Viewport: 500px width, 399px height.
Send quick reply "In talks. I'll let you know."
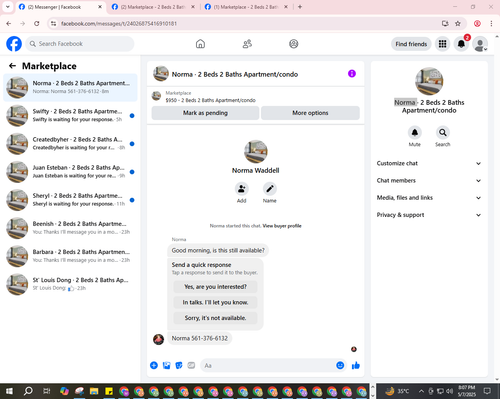(215, 302)
